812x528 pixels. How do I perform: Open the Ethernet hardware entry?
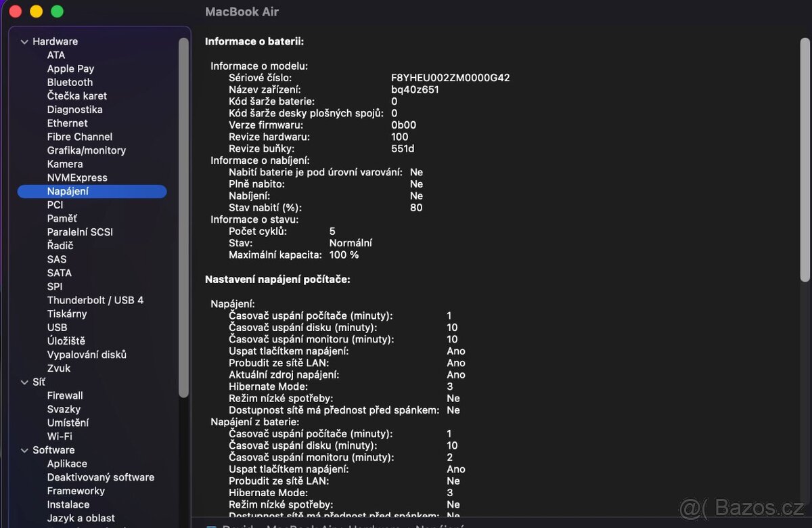click(x=67, y=123)
